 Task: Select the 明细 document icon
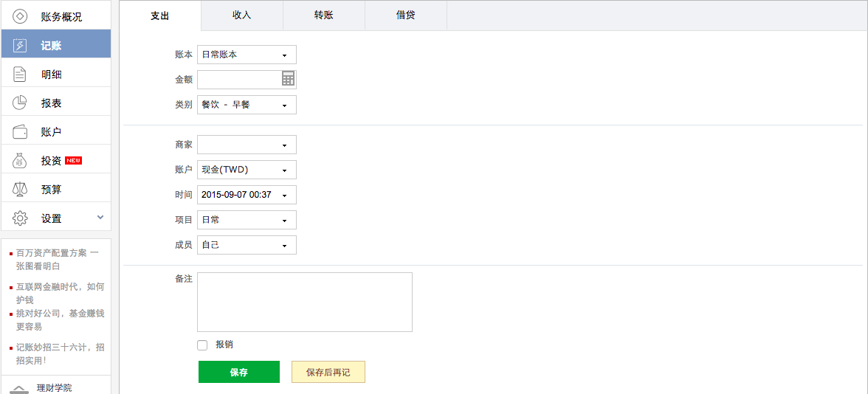pos(21,74)
